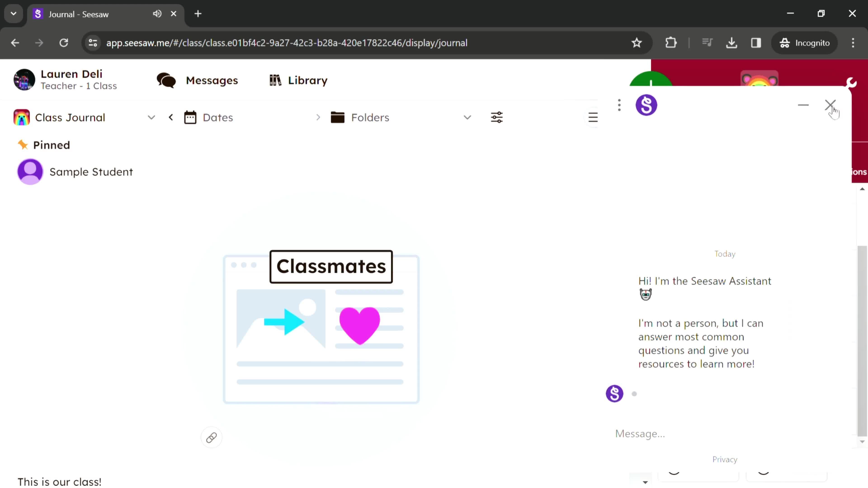Click the address bar URL

point(287,43)
